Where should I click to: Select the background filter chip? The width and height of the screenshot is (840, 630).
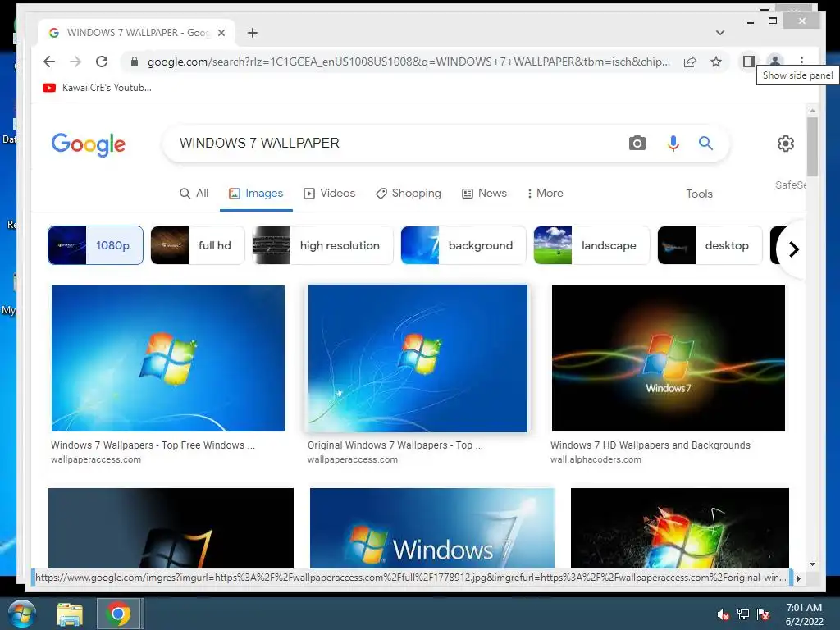tap(463, 245)
